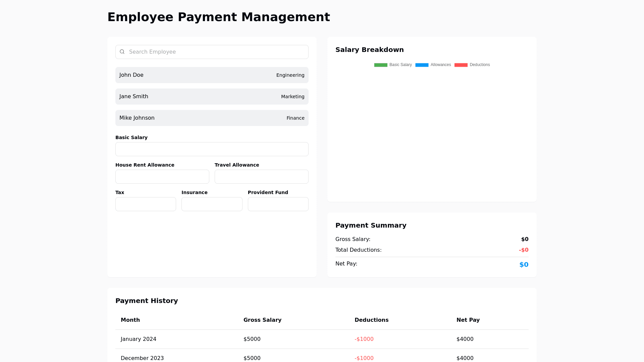This screenshot has height=362, width=644.
Task: Click the search magnifier icon
Action: 122,52
